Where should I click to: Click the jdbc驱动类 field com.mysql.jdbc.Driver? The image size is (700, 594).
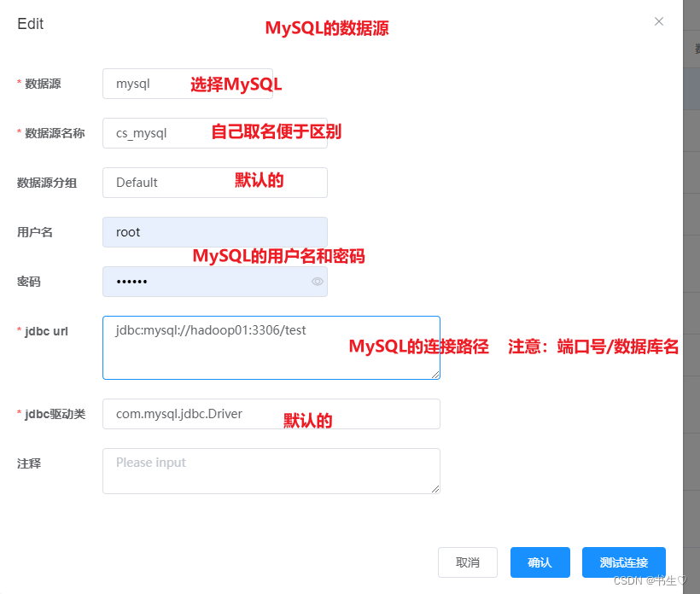tap(271, 414)
